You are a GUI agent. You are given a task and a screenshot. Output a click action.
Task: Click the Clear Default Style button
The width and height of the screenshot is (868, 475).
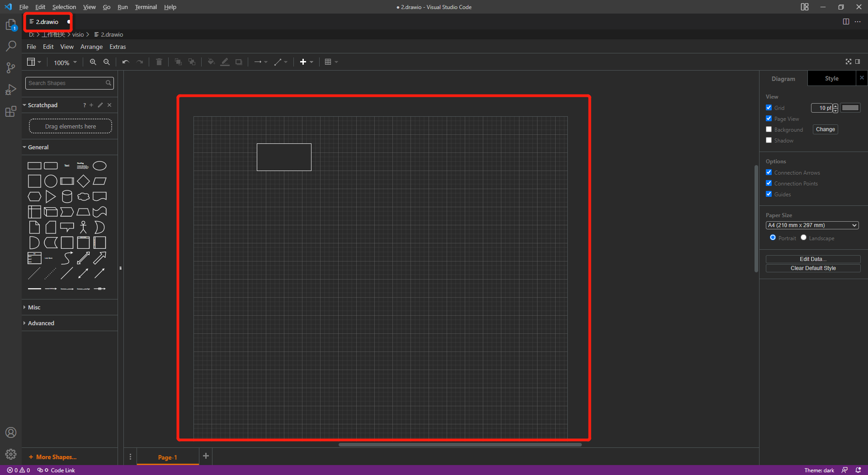[x=812, y=268]
